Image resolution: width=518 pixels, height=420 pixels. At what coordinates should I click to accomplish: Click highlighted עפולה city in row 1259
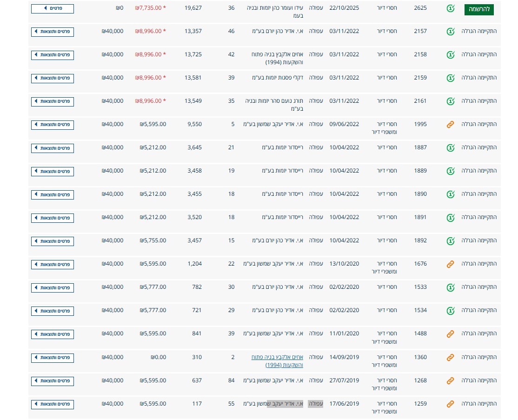click(x=315, y=404)
